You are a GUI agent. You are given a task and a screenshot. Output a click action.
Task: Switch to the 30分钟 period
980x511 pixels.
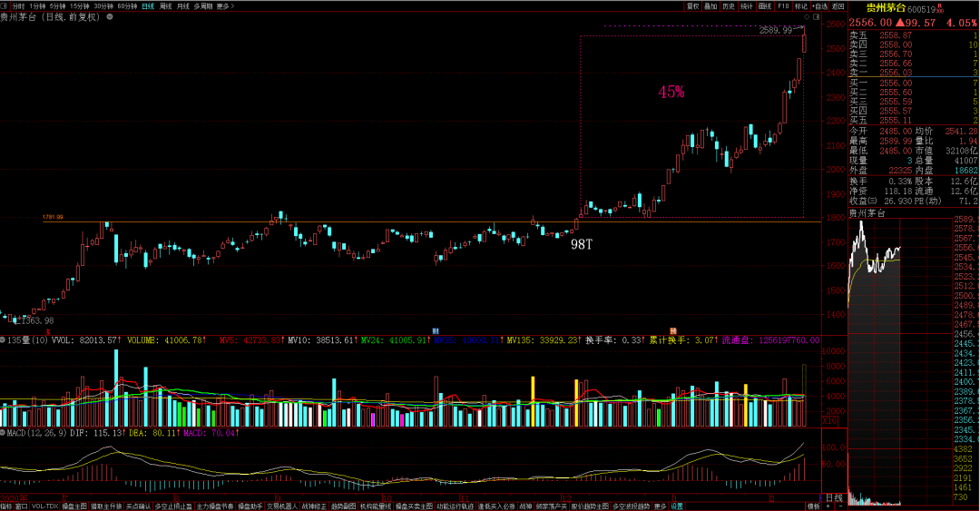coord(103,6)
